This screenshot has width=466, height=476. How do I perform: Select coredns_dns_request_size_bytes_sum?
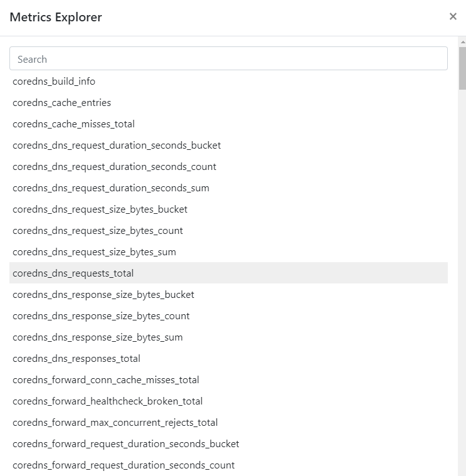point(228,251)
